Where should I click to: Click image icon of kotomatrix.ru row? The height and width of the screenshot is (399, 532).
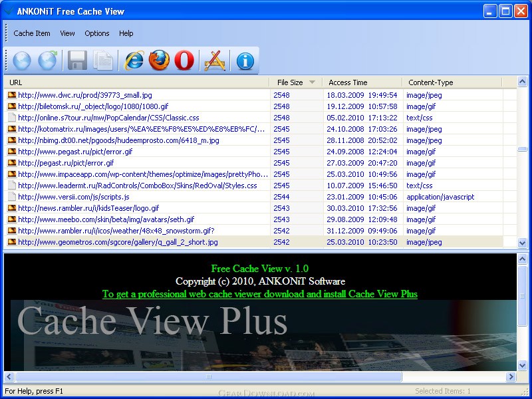point(12,129)
